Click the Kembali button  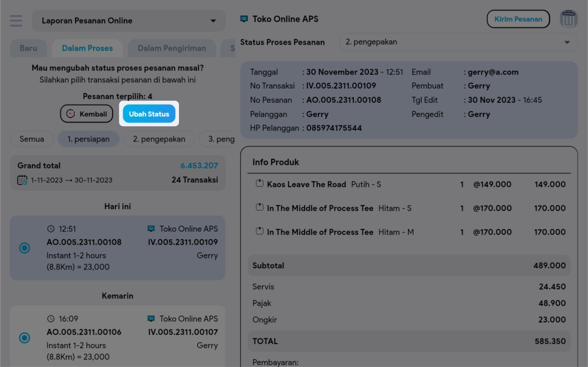(87, 114)
